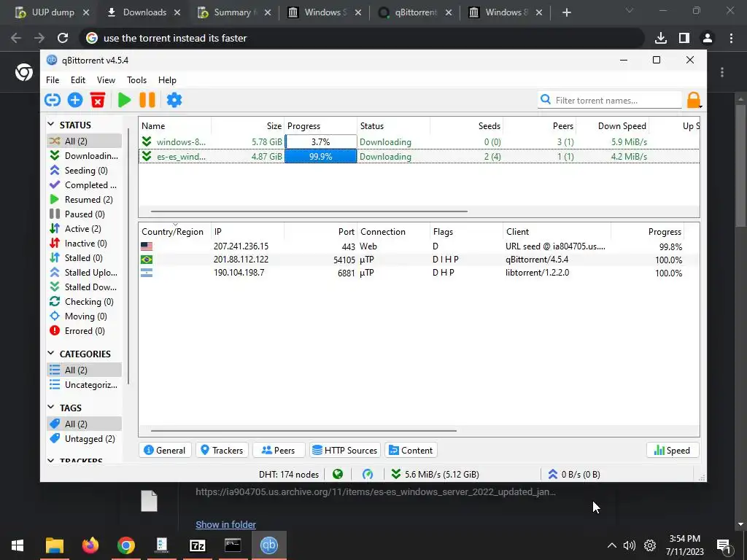Open the Edit menu
Image resolution: width=747 pixels, height=560 pixels.
(x=78, y=80)
